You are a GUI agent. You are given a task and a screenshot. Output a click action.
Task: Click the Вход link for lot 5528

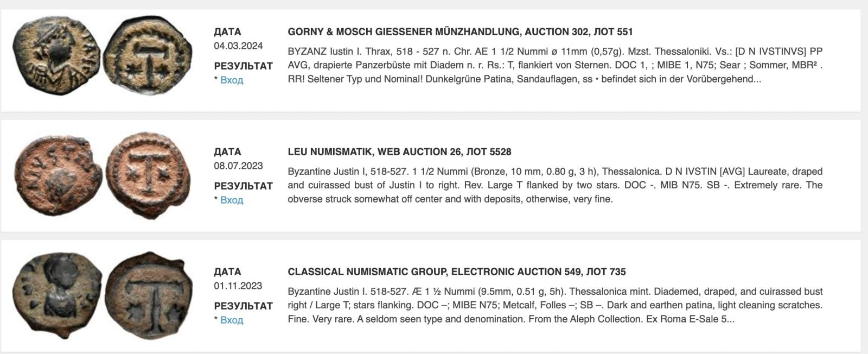(232, 200)
